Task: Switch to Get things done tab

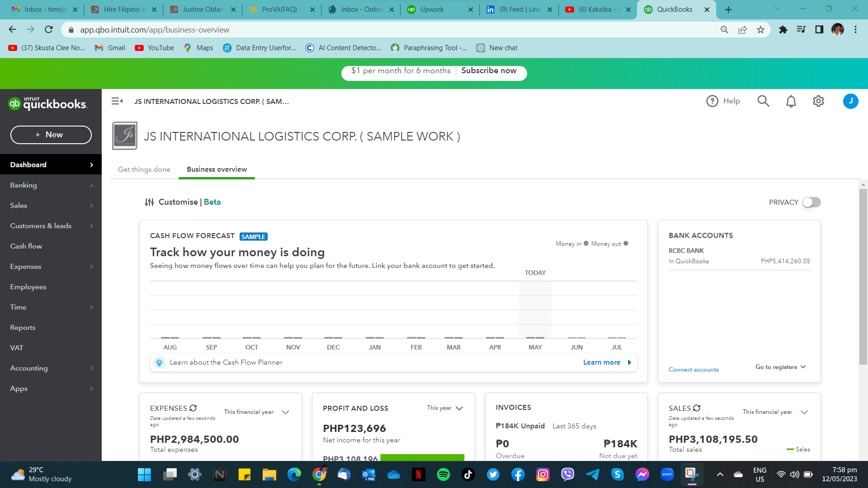Action: pos(144,169)
